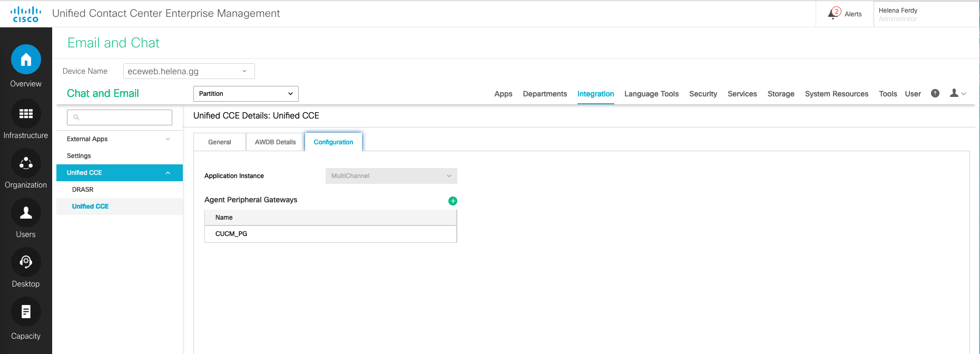Open the Partition dropdown
The width and height of the screenshot is (980, 354).
coord(246,94)
